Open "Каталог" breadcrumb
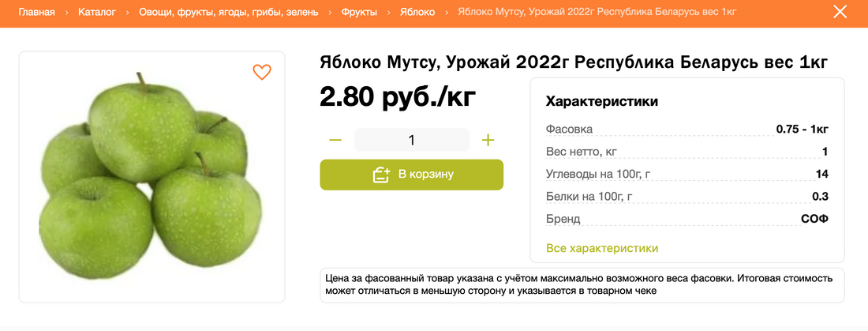The height and width of the screenshot is (331, 868). pyautogui.click(x=97, y=13)
